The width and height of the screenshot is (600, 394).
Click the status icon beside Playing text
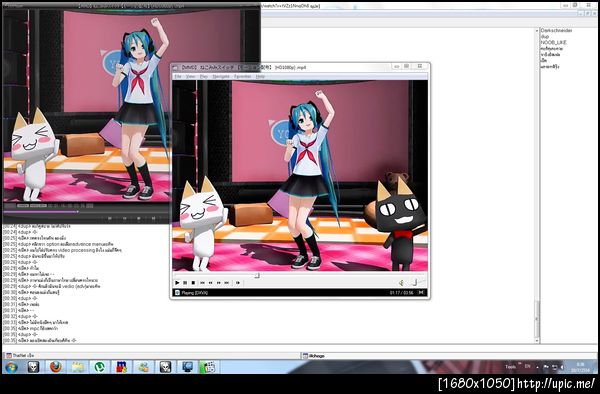pyautogui.click(x=177, y=293)
